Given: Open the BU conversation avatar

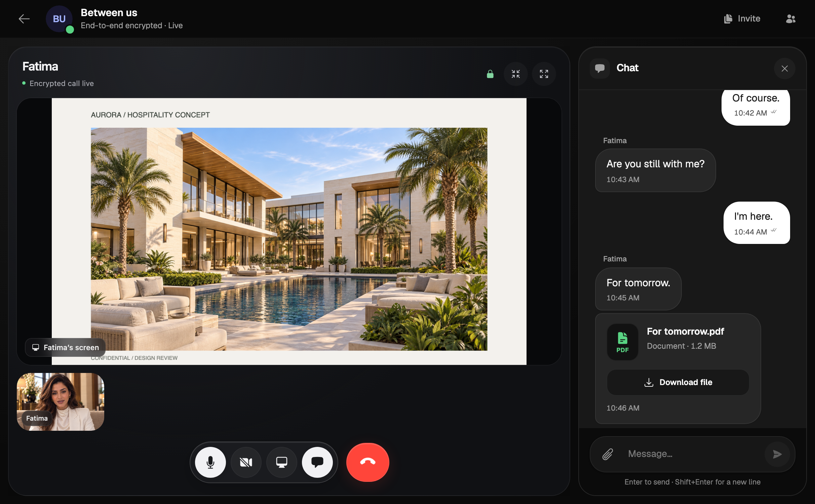Looking at the screenshot, I should coord(60,19).
